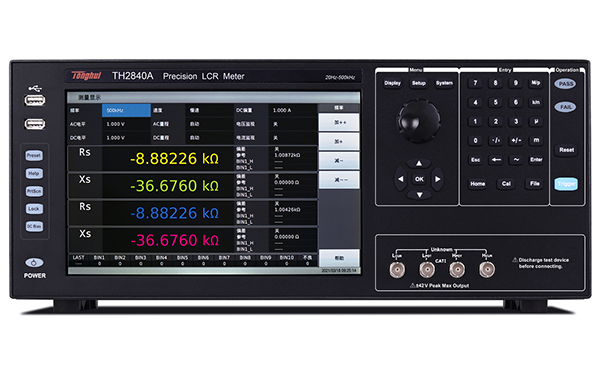Screen dimensions: 600x367
Task: Tap number key 0
Action: [x=476, y=140]
